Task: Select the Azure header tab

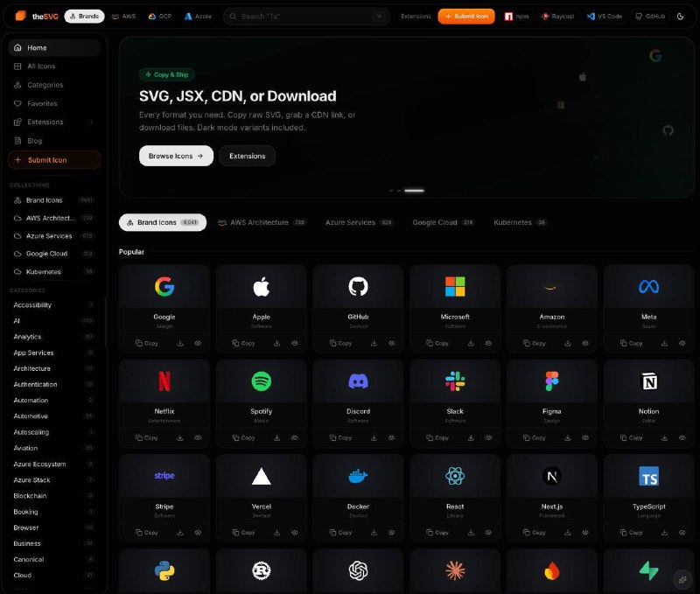Action: [x=199, y=16]
